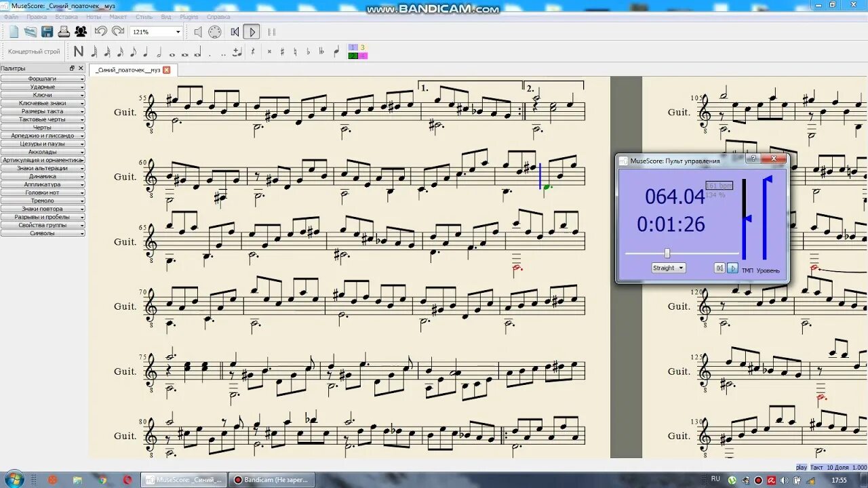Apply the flat accidental

click(x=309, y=52)
